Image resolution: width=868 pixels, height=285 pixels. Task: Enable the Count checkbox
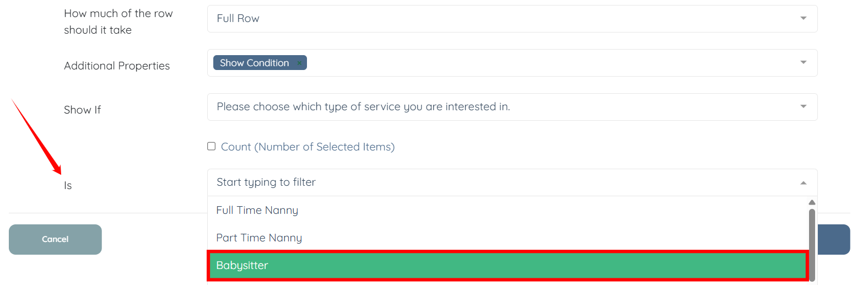coord(211,146)
